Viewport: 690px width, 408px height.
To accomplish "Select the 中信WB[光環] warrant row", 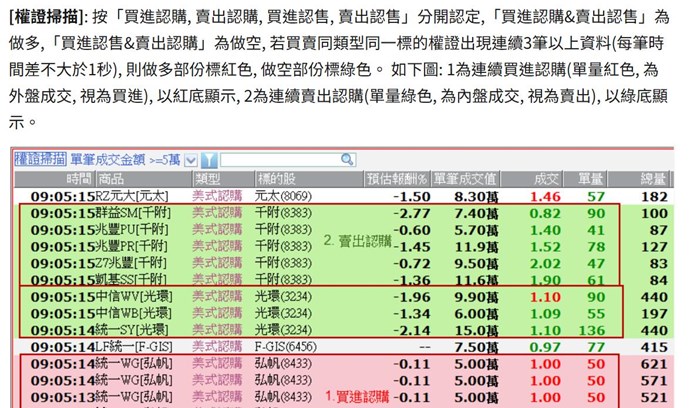I will click(x=343, y=313).
